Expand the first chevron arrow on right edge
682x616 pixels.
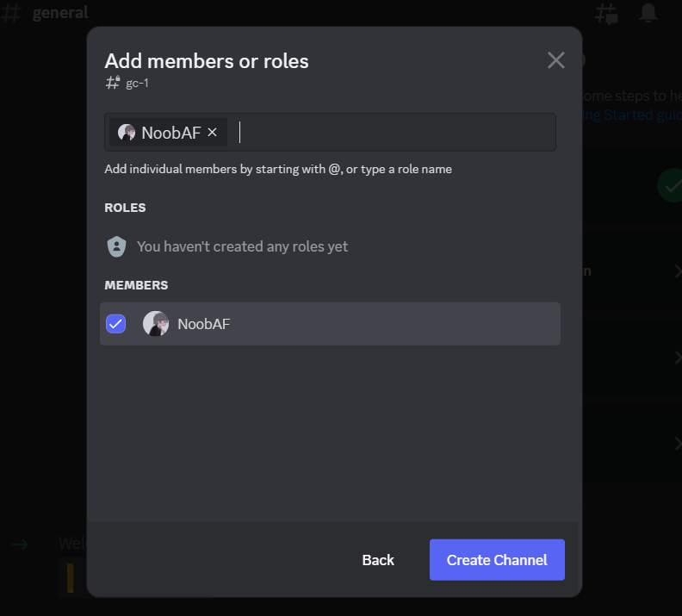pos(678,271)
